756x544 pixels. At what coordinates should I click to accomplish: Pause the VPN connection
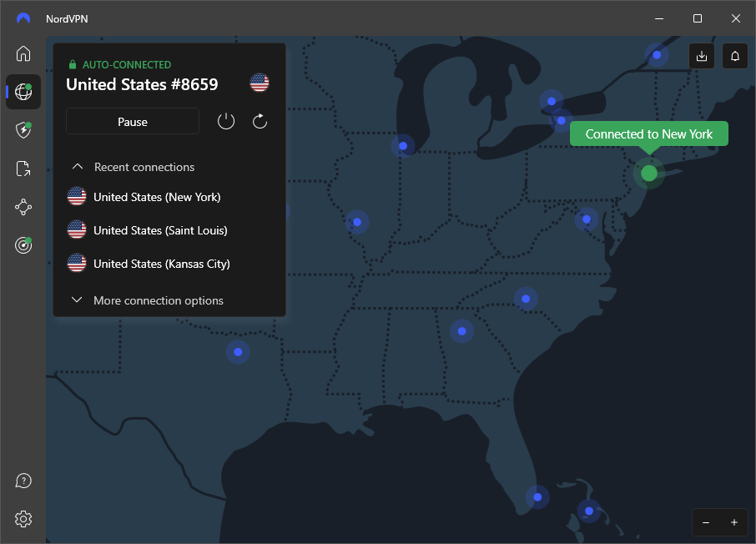tap(133, 122)
